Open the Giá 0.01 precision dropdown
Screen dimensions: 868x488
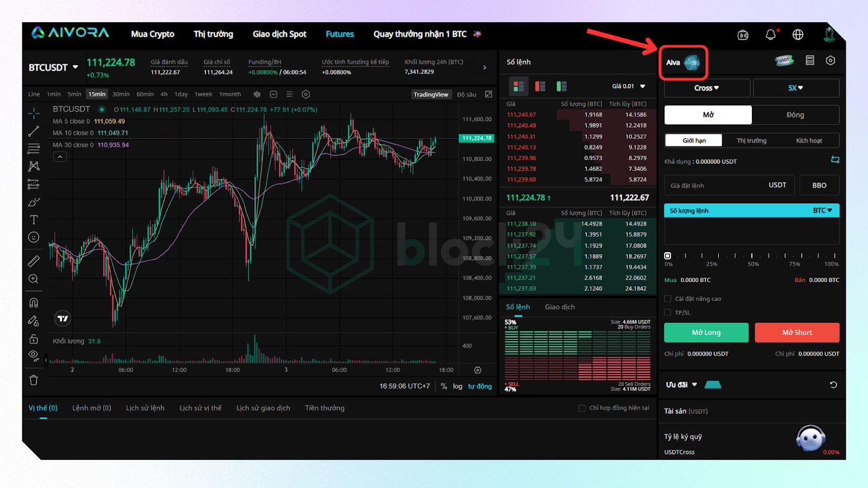(x=629, y=86)
